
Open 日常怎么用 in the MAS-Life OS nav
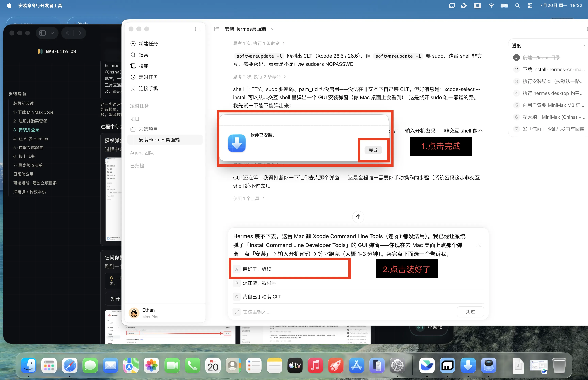[x=23, y=174]
